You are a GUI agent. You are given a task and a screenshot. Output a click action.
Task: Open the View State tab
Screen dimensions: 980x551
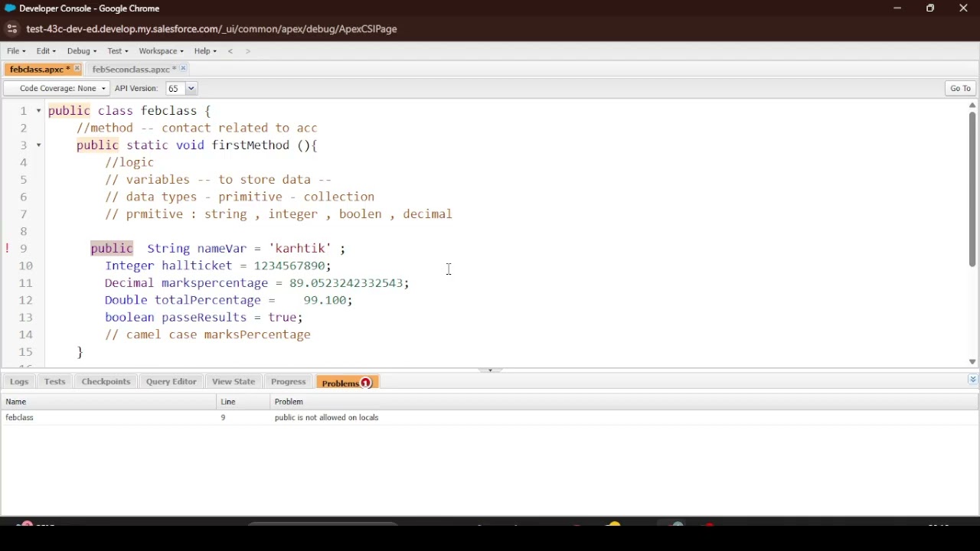234,382
